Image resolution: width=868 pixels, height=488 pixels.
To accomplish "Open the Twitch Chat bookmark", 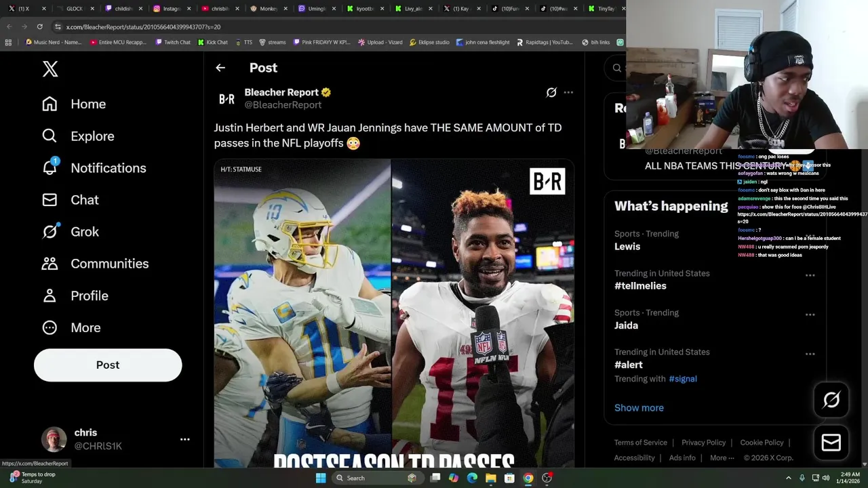I will (x=173, y=42).
